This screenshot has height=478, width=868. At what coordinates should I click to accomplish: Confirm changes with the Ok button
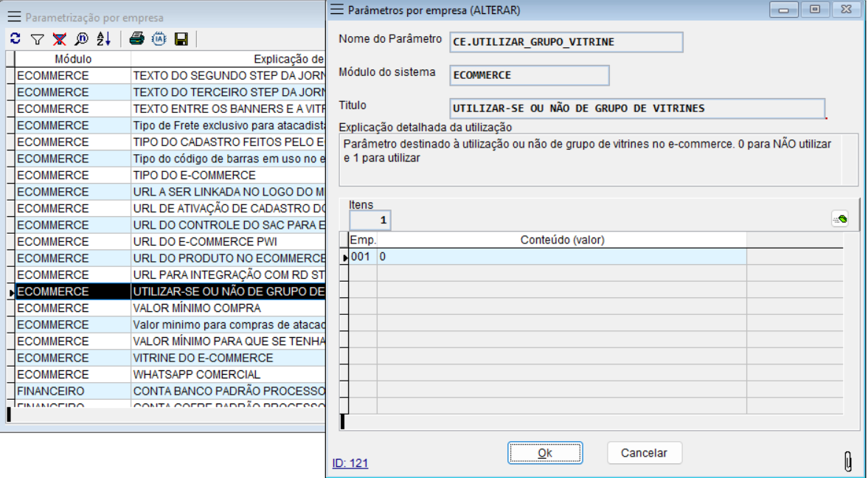[x=545, y=452]
